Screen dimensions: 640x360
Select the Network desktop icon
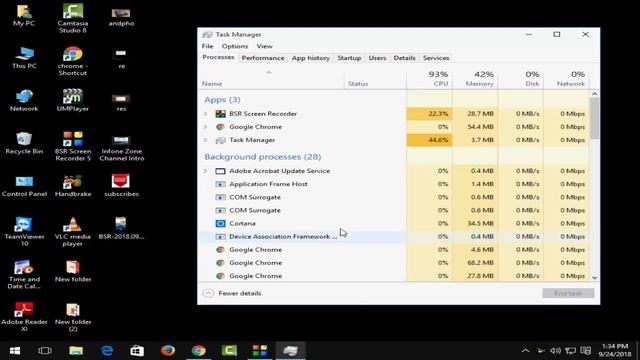(24, 100)
